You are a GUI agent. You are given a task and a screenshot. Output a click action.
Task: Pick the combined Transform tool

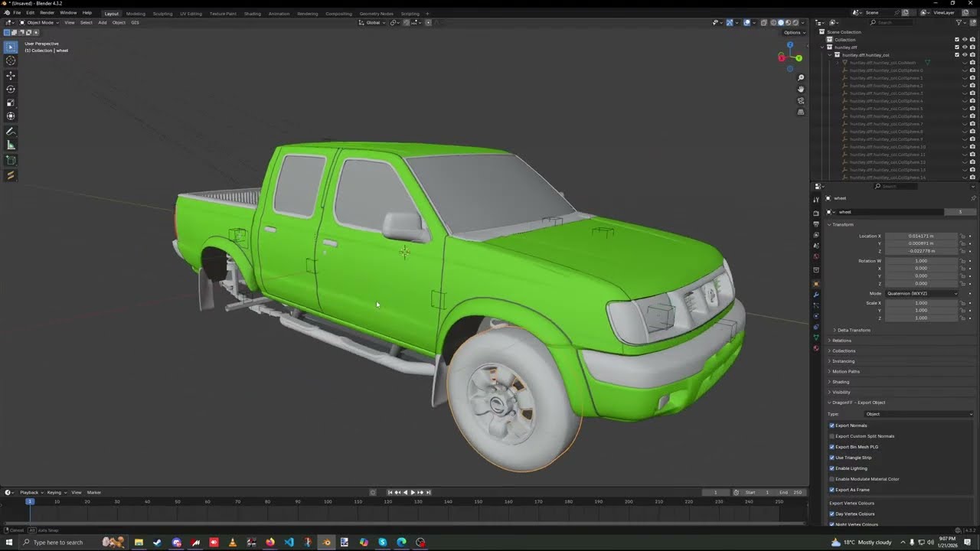coord(11,116)
